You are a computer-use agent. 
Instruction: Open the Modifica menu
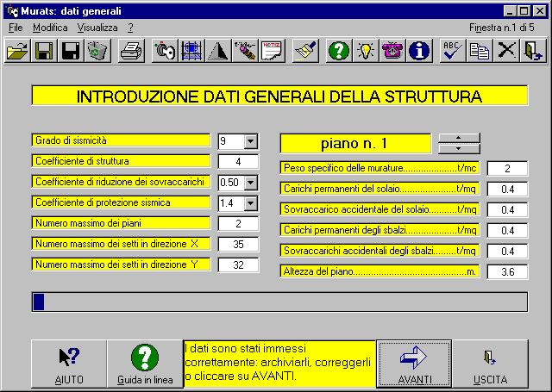click(x=49, y=28)
